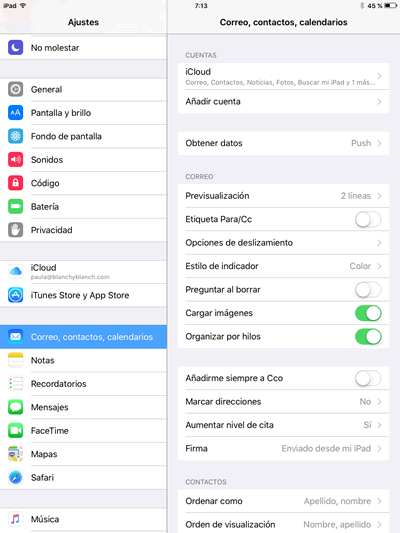Tap the General gear icon
Screen dimensions: 400x533
pos(16,89)
